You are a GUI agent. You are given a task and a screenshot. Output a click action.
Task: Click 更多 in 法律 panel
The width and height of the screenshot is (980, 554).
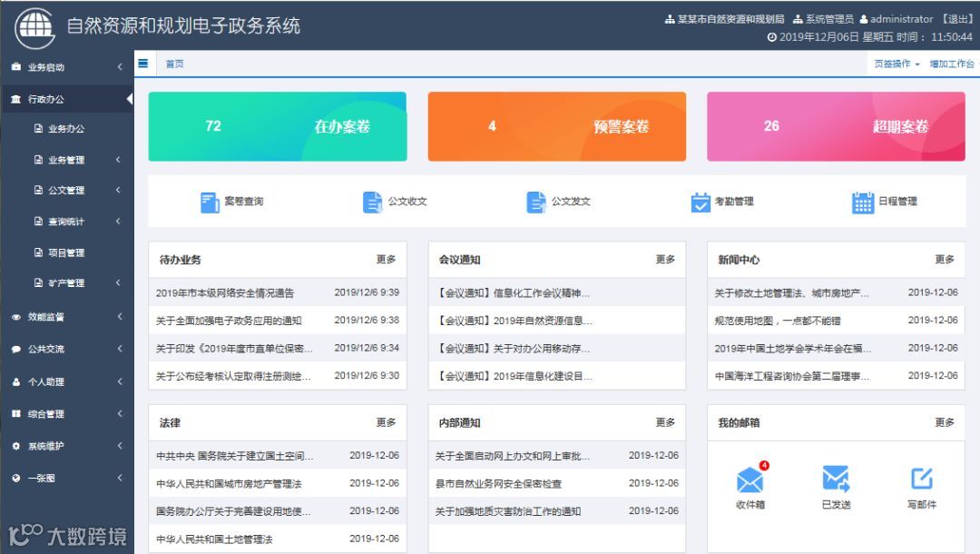(386, 422)
